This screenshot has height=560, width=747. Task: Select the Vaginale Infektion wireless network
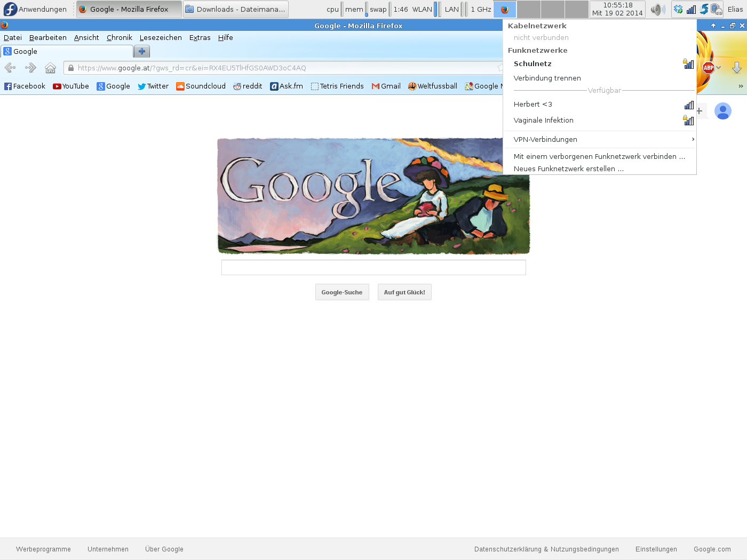(543, 121)
